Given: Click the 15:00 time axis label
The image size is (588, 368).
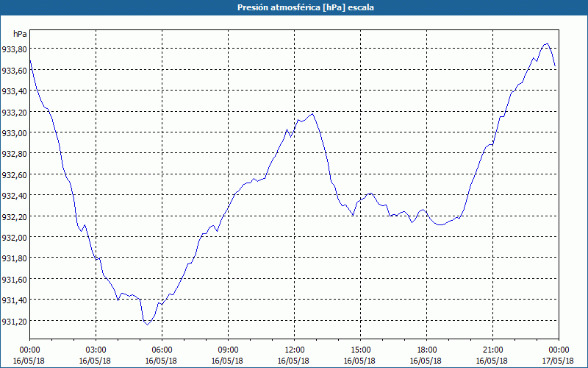Looking at the screenshot, I should pyautogui.click(x=360, y=350).
